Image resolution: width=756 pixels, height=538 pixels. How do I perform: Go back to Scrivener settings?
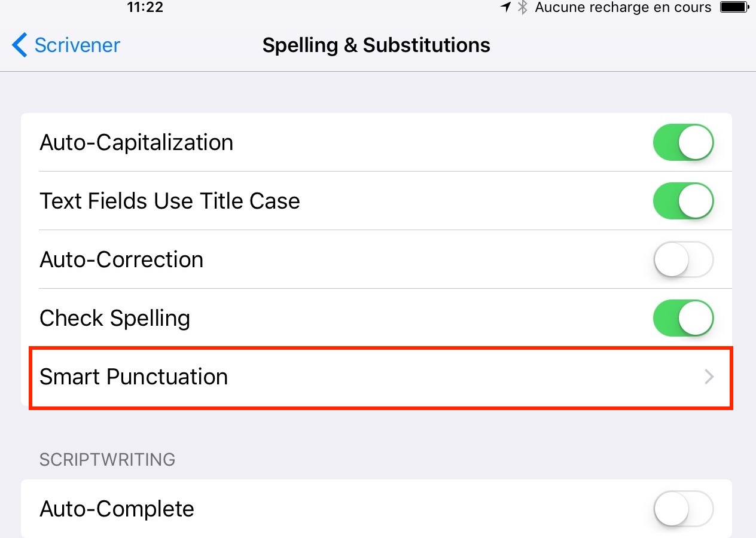[x=65, y=44]
